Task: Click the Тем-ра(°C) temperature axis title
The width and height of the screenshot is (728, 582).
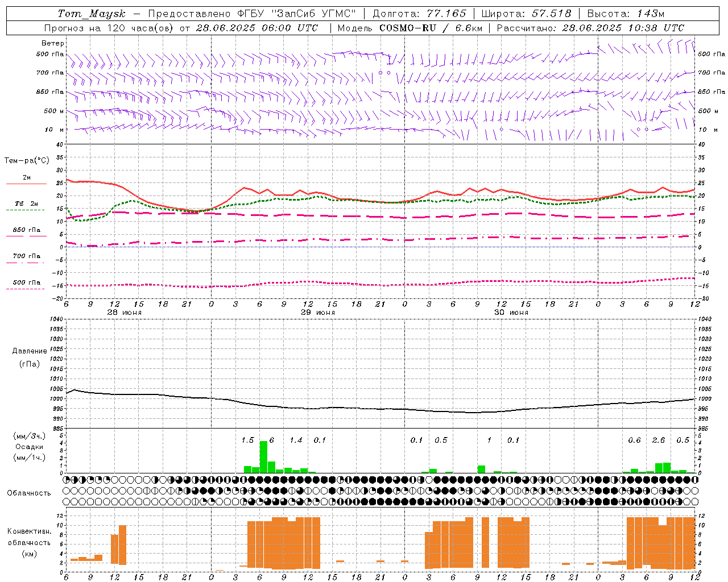Action: click(x=27, y=161)
